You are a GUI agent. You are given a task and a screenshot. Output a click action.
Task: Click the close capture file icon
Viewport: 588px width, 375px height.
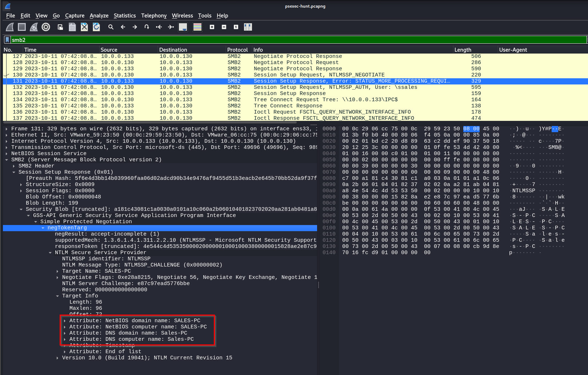coord(84,27)
